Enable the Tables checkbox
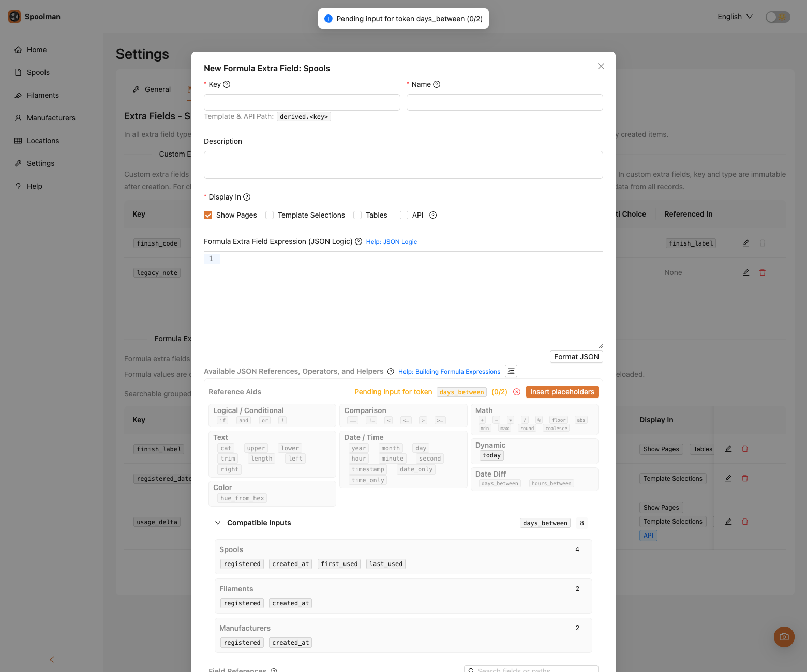 pyautogui.click(x=357, y=215)
